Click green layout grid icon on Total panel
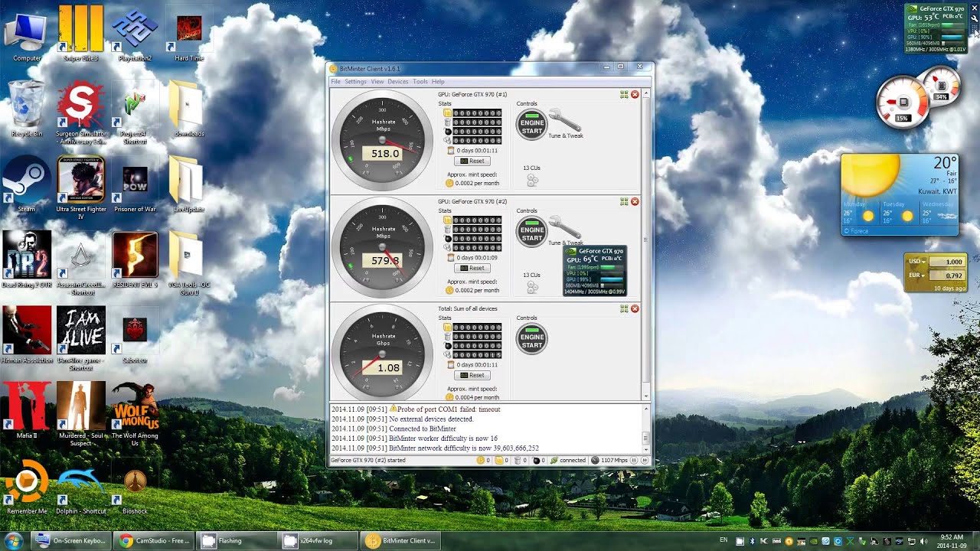This screenshot has height=551, width=980. (624, 308)
